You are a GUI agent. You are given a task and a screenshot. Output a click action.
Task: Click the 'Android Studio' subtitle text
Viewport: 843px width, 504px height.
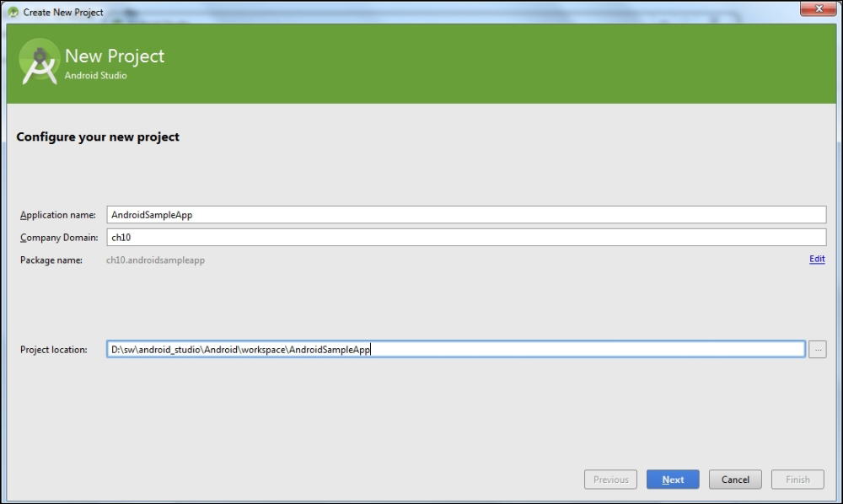point(96,76)
